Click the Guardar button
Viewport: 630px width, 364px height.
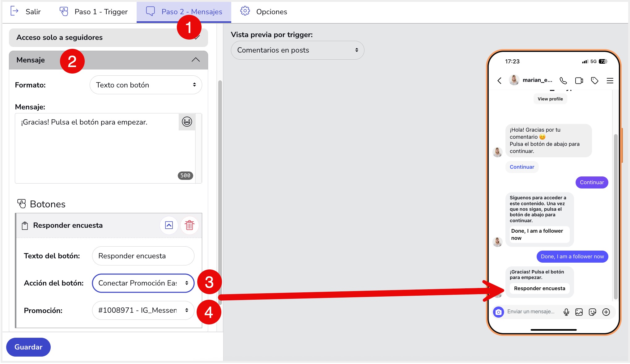tap(28, 347)
